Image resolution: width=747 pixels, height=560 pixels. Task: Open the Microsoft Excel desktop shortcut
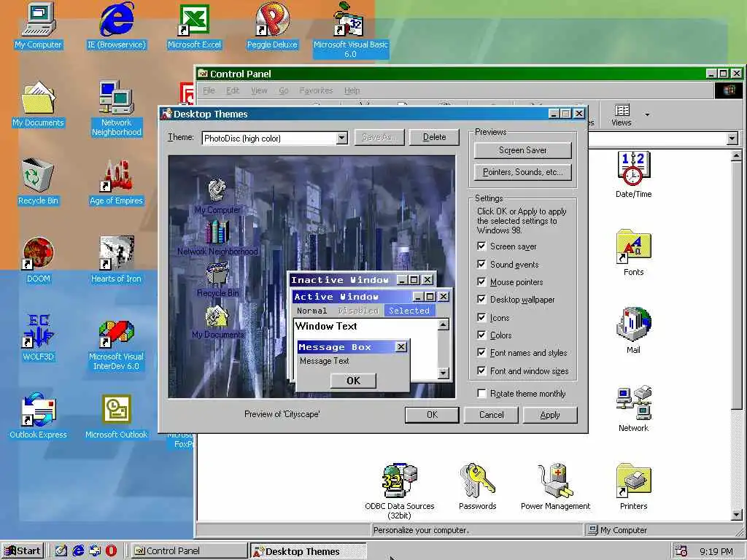click(194, 26)
